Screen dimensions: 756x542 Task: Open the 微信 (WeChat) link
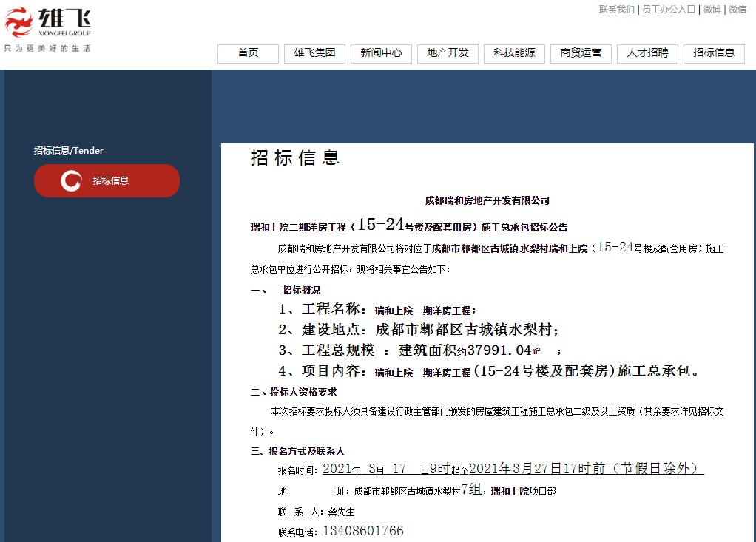pyautogui.click(x=737, y=10)
